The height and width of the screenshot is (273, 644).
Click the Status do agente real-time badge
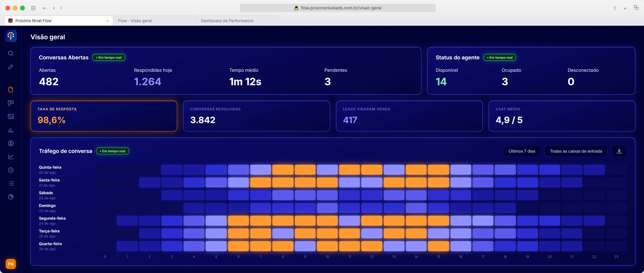[x=500, y=57]
